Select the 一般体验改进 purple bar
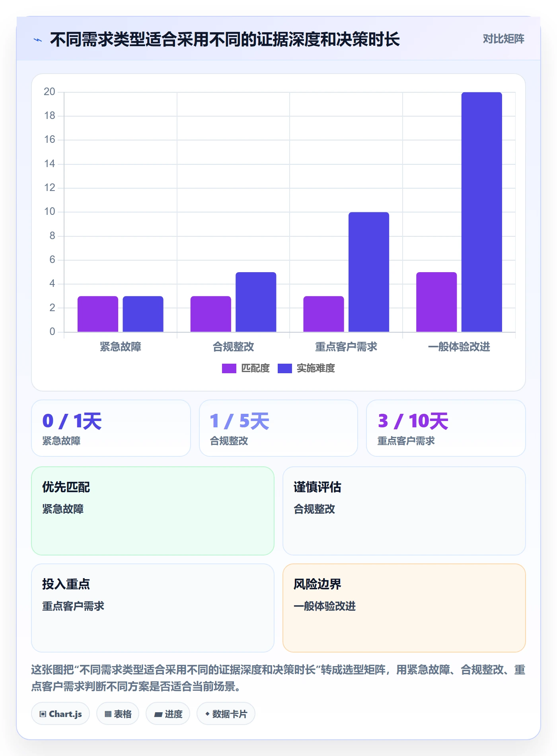Viewport: 557px width, 756px height. [x=436, y=302]
